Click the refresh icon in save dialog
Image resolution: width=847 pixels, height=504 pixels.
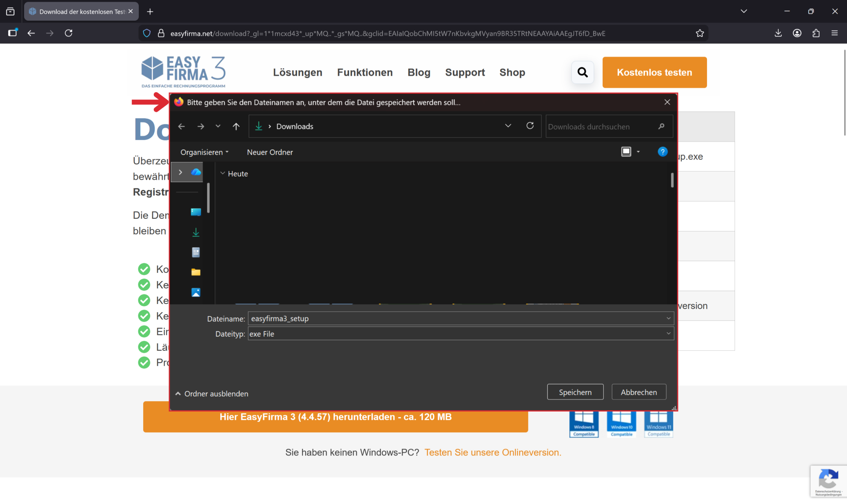tap(530, 126)
